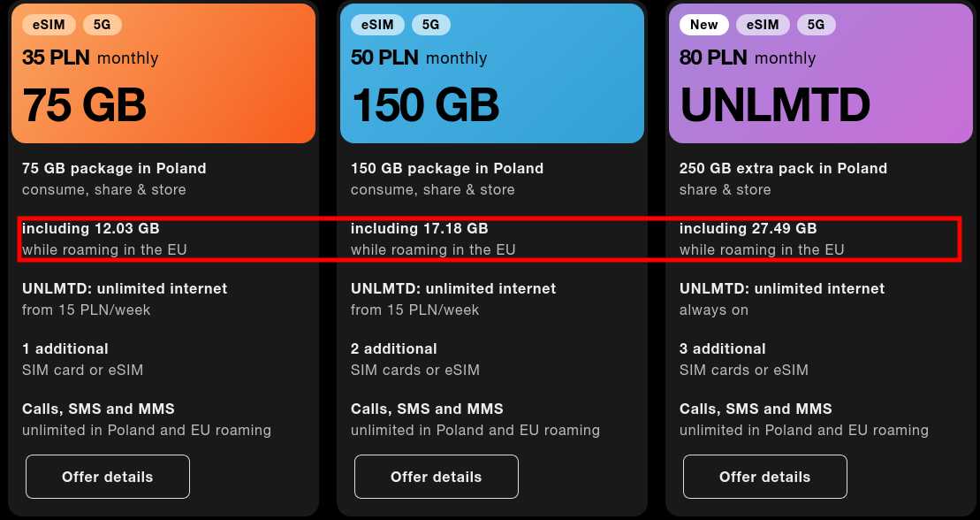
Task: Click the 27.49 GB roaming text
Action: click(748, 228)
